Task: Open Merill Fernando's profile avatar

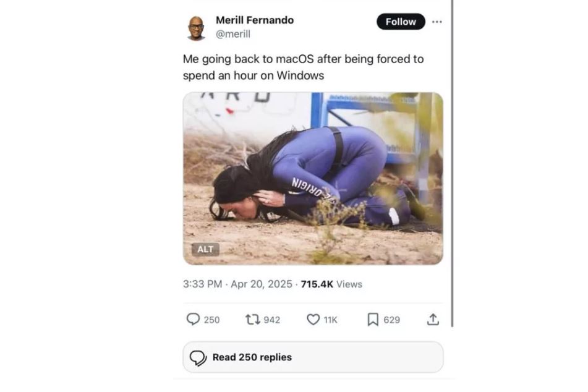Action: click(196, 28)
